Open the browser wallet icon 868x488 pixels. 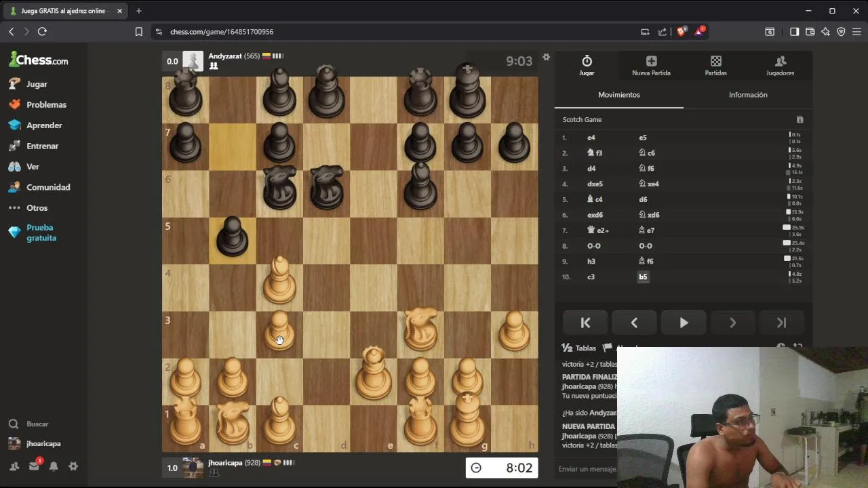click(x=810, y=31)
